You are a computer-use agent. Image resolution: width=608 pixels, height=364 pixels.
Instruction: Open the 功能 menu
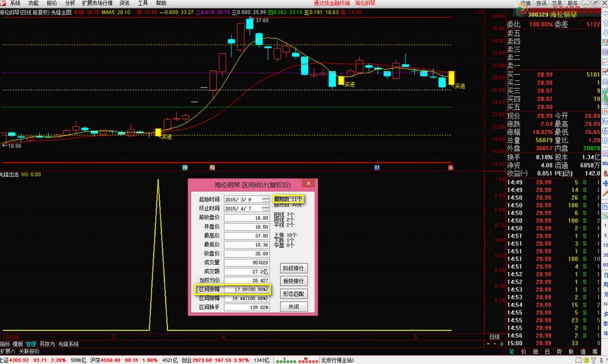tap(33, 3)
